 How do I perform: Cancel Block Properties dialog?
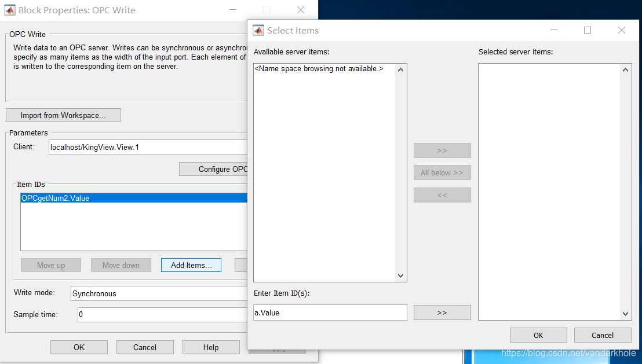(x=145, y=347)
